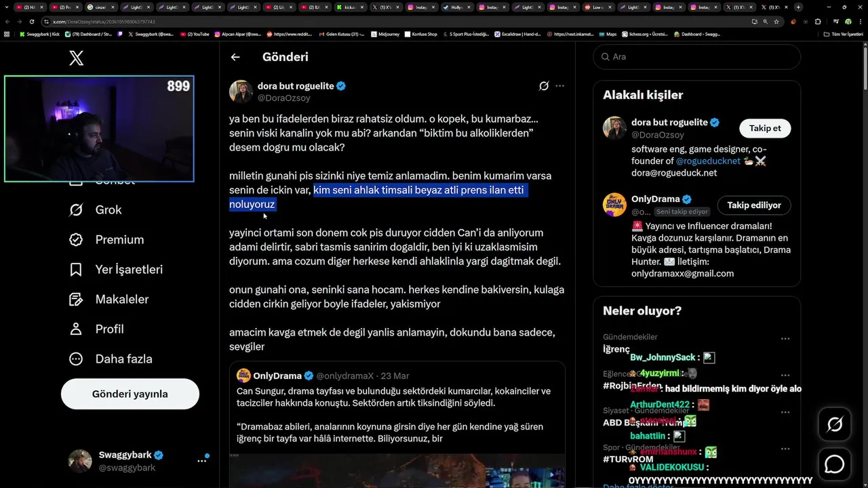Toggle following OnlyDrama via Takip ediyor
Image resolution: width=868 pixels, height=488 pixels.
(x=754, y=205)
